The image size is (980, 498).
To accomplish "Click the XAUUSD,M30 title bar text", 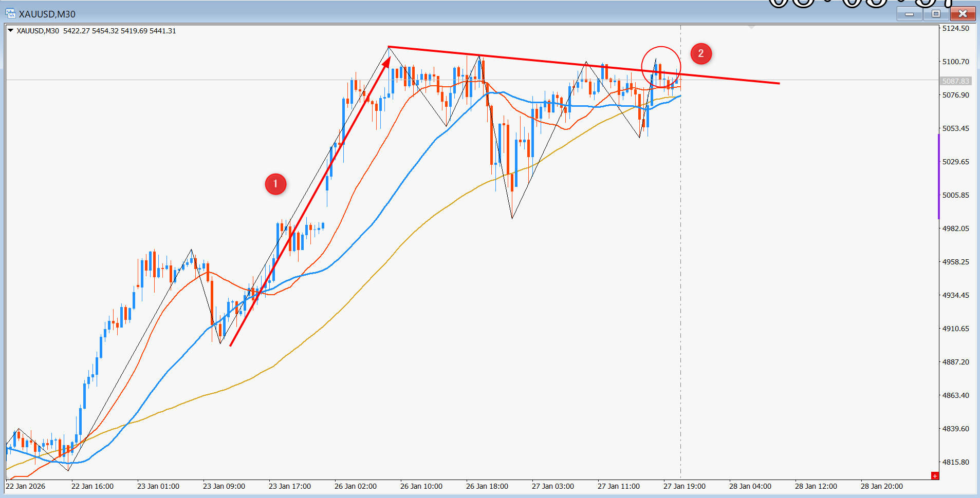I will (x=47, y=14).
